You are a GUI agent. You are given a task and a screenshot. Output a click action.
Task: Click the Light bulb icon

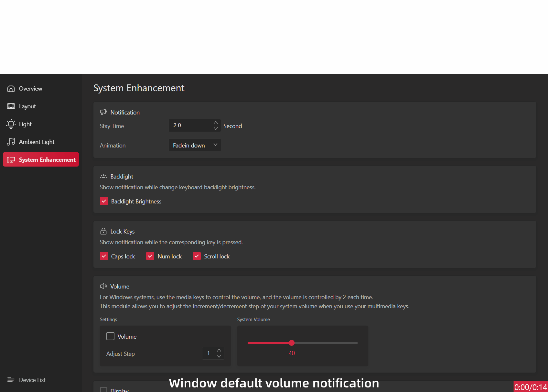[x=11, y=124]
